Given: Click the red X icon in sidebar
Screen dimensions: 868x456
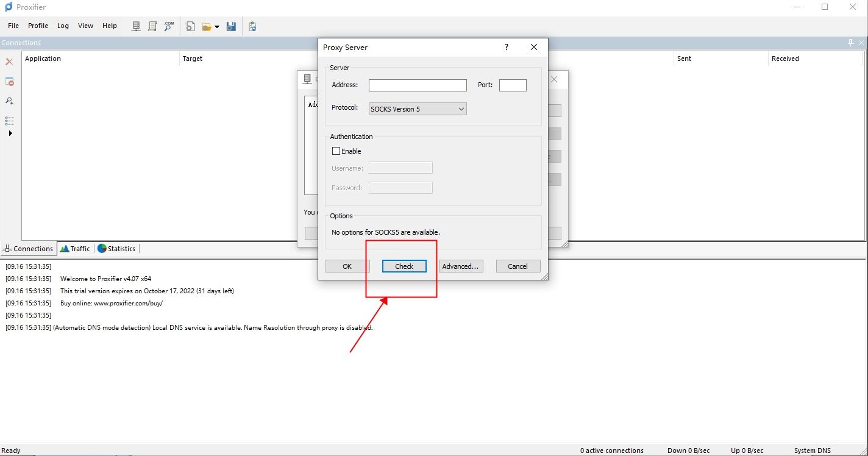Looking at the screenshot, I should coord(9,62).
